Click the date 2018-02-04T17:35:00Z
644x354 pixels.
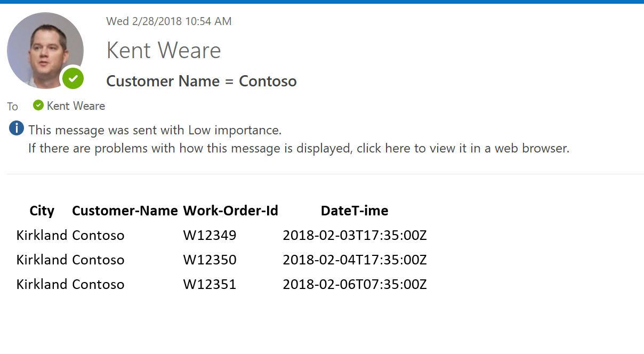[x=355, y=260]
